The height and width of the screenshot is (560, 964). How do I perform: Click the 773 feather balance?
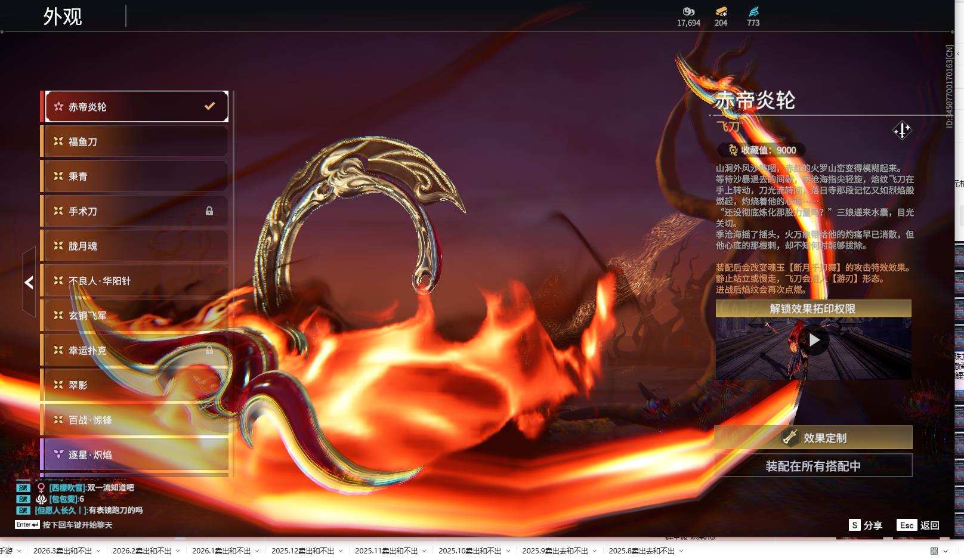tap(753, 23)
